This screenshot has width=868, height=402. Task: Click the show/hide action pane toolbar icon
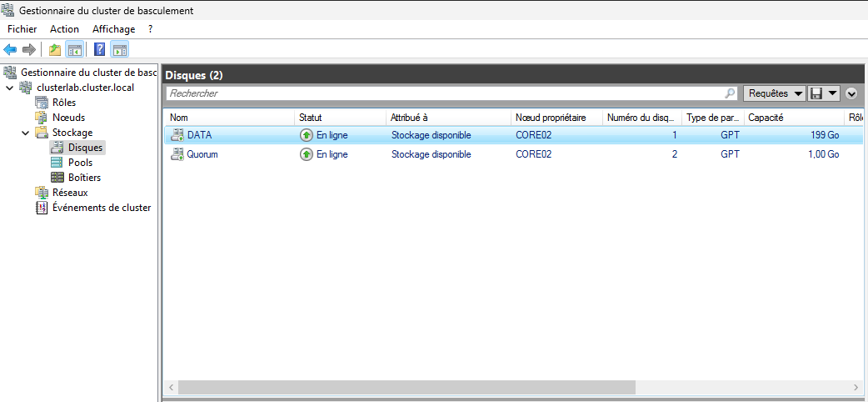point(119,50)
